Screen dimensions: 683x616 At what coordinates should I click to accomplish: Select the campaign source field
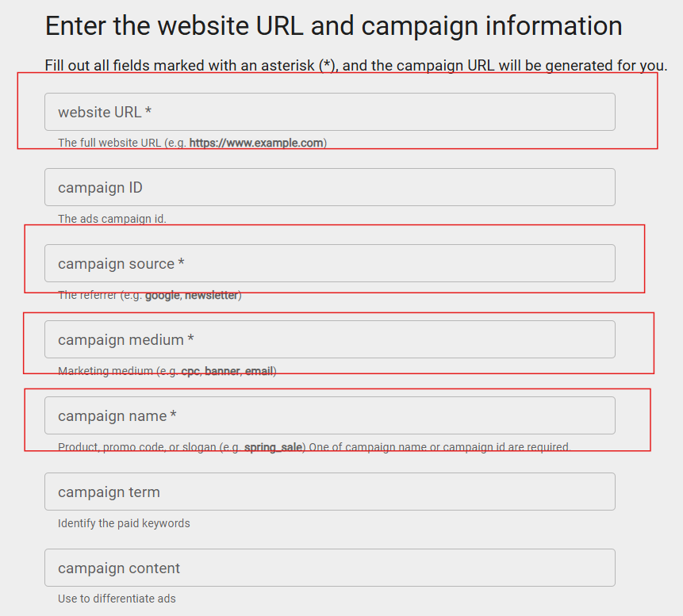click(329, 263)
